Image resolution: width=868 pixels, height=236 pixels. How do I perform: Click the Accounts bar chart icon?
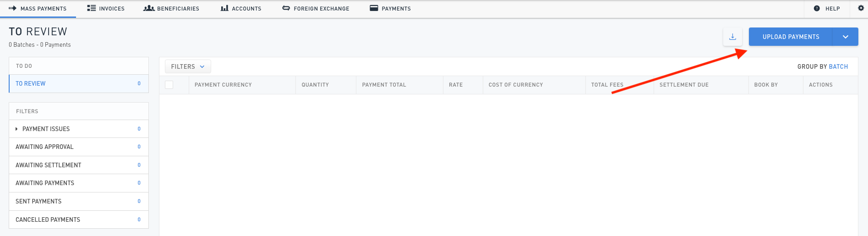click(224, 8)
